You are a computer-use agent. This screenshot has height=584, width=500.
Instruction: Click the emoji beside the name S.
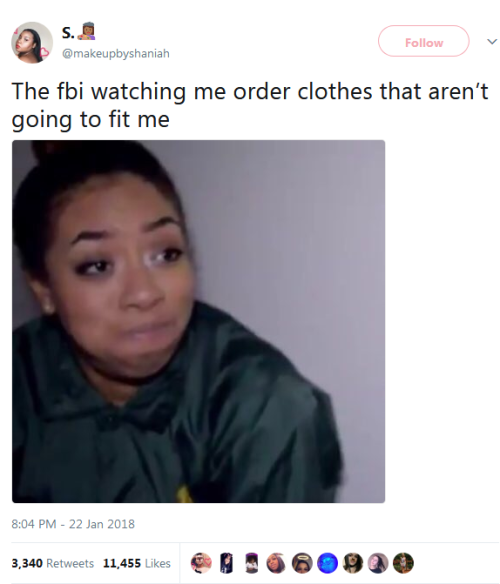86,32
